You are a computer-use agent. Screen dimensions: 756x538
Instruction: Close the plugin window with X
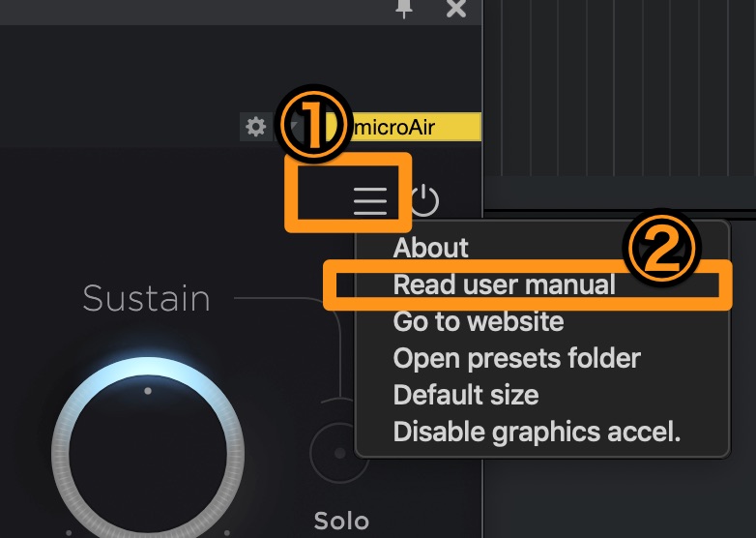coord(456,8)
